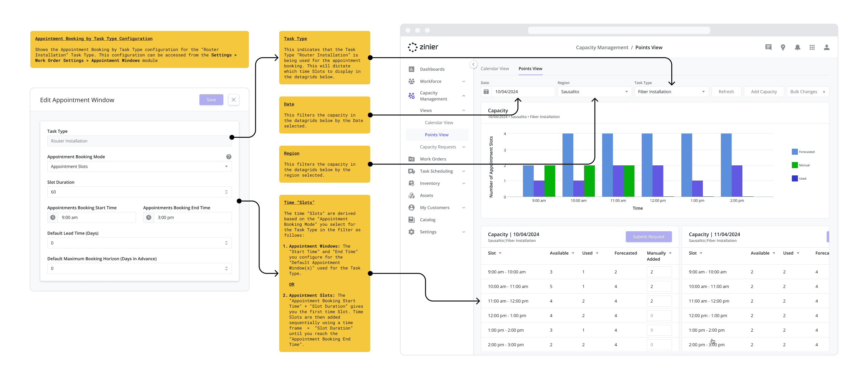The height and width of the screenshot is (379, 868).
Task: Click the Assets sidebar icon
Action: pos(412,195)
